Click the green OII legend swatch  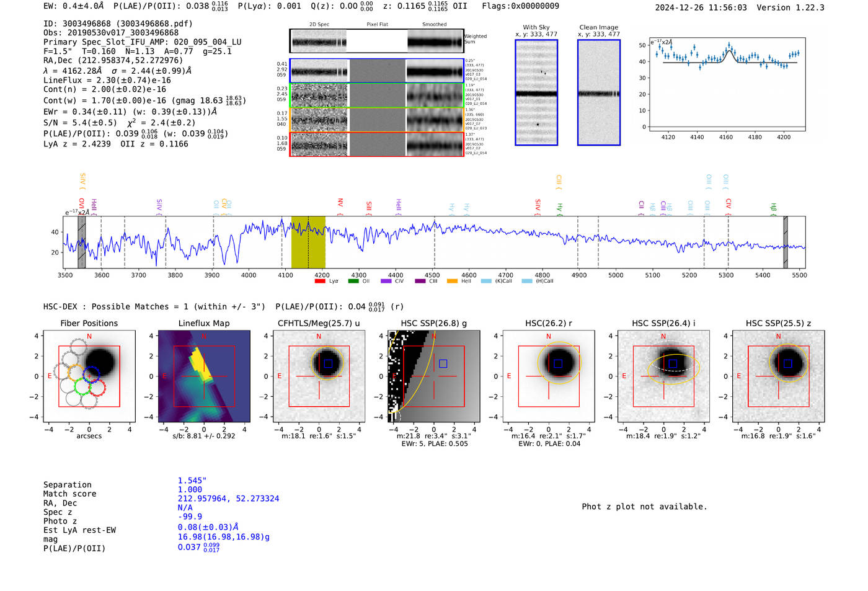tap(353, 281)
